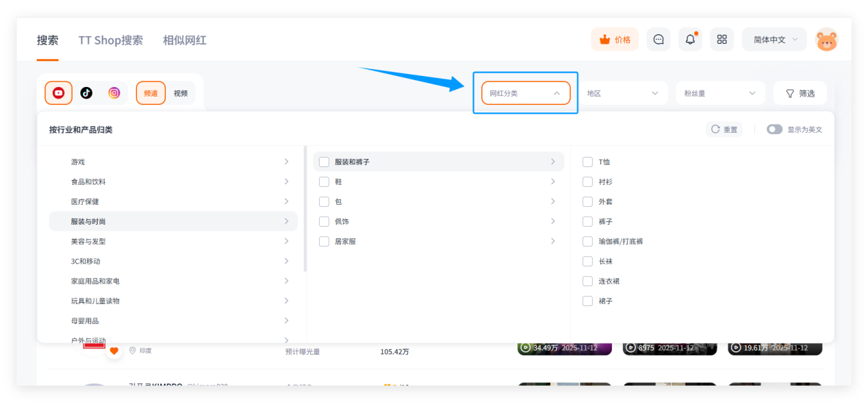This screenshot has height=402, width=868.
Task: Switch to the TikTok platform icon
Action: click(x=86, y=93)
